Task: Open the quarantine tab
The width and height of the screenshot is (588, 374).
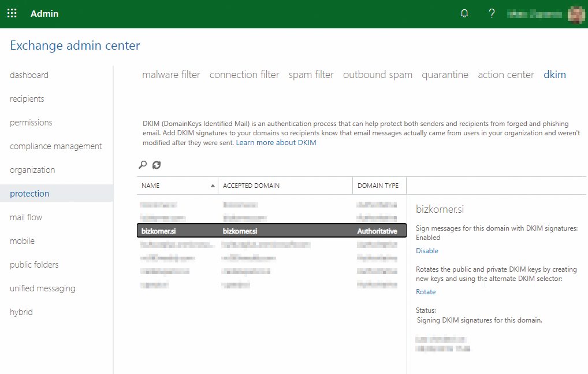Action: coord(445,75)
